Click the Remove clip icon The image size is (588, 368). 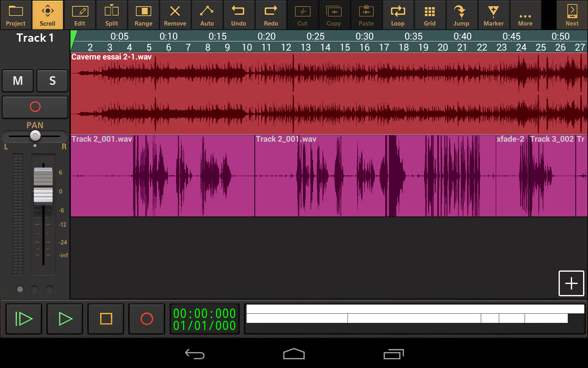pos(175,15)
